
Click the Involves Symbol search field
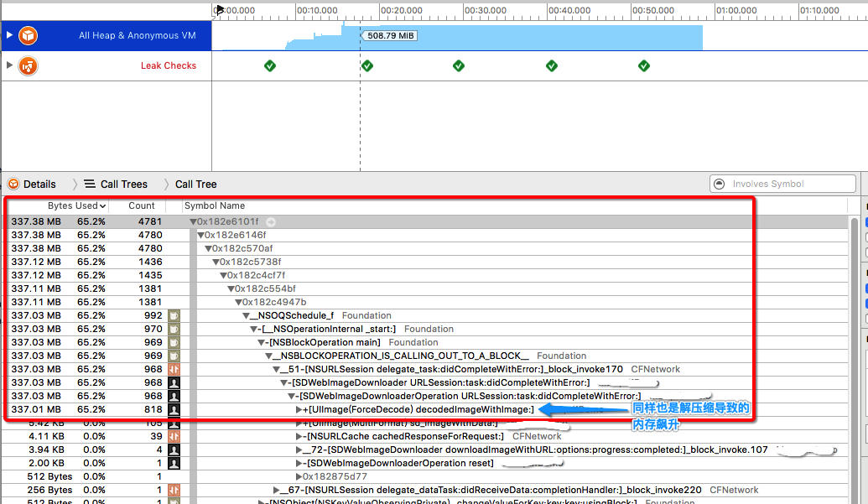pyautogui.click(x=784, y=184)
